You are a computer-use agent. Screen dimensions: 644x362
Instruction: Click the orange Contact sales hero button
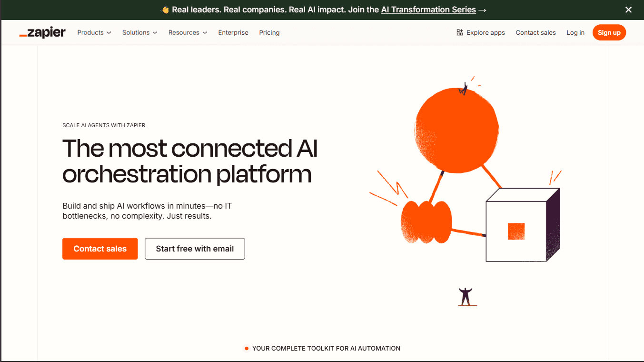(100, 249)
